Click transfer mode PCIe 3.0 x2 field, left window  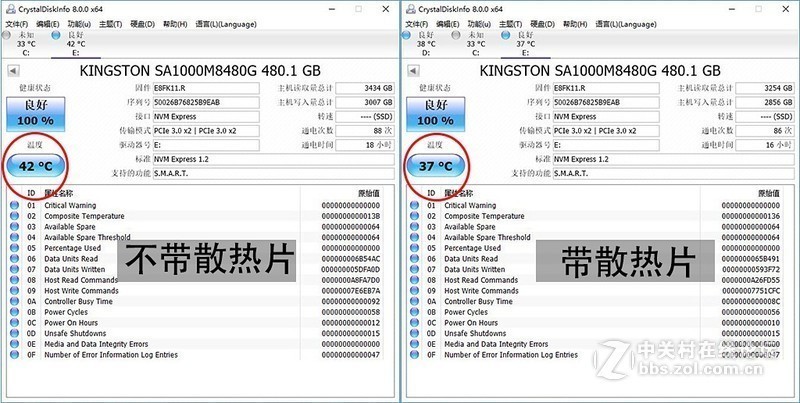click(x=206, y=131)
